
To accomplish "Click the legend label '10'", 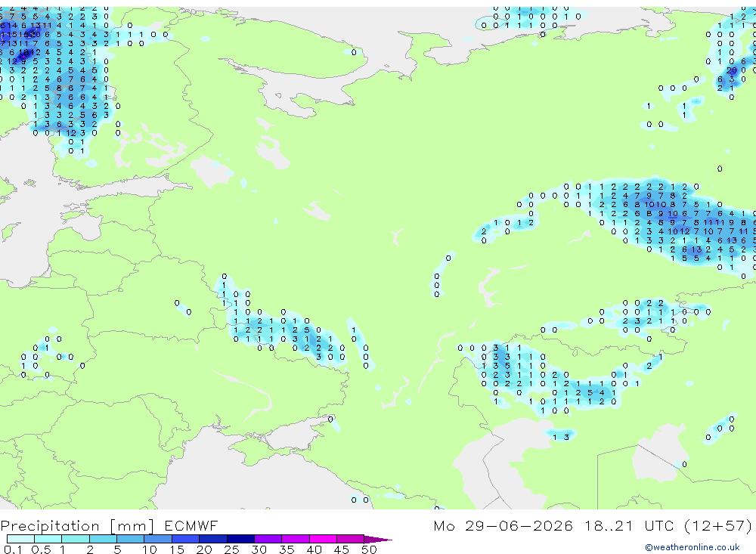I will 150,549.
